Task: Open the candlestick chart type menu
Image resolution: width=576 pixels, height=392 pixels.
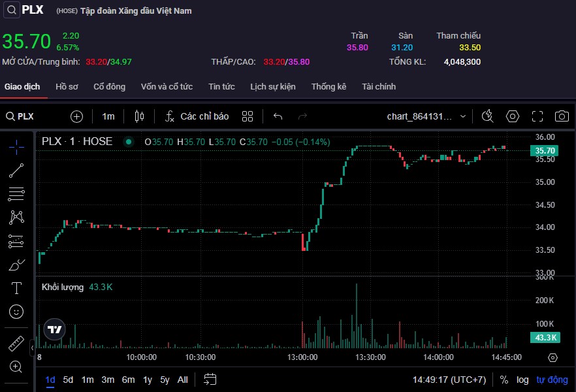Action: click(x=138, y=116)
